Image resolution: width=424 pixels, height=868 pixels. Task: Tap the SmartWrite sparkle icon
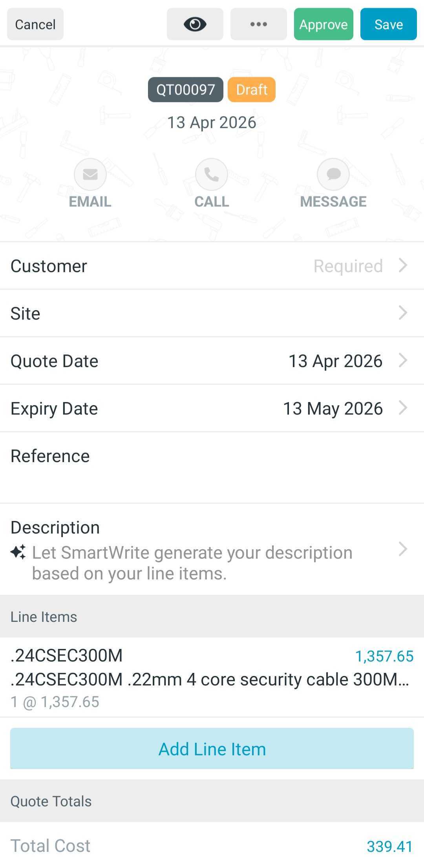pyautogui.click(x=18, y=552)
